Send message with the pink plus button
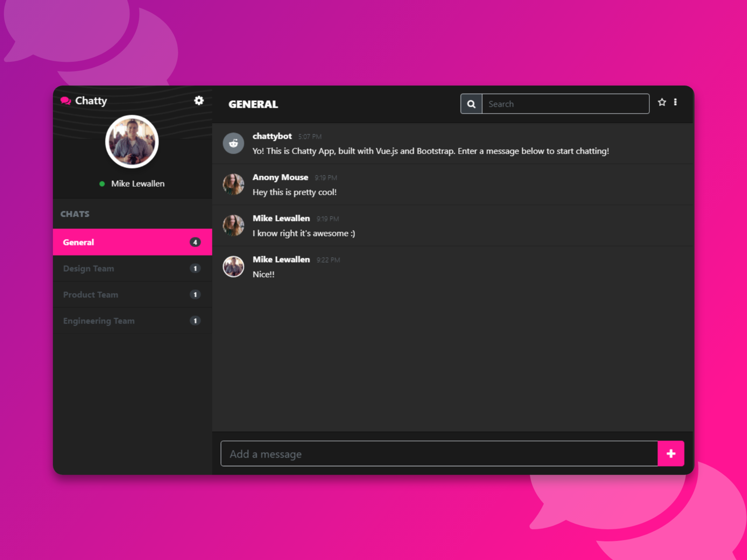Image resolution: width=747 pixels, height=560 pixels. 671,454
